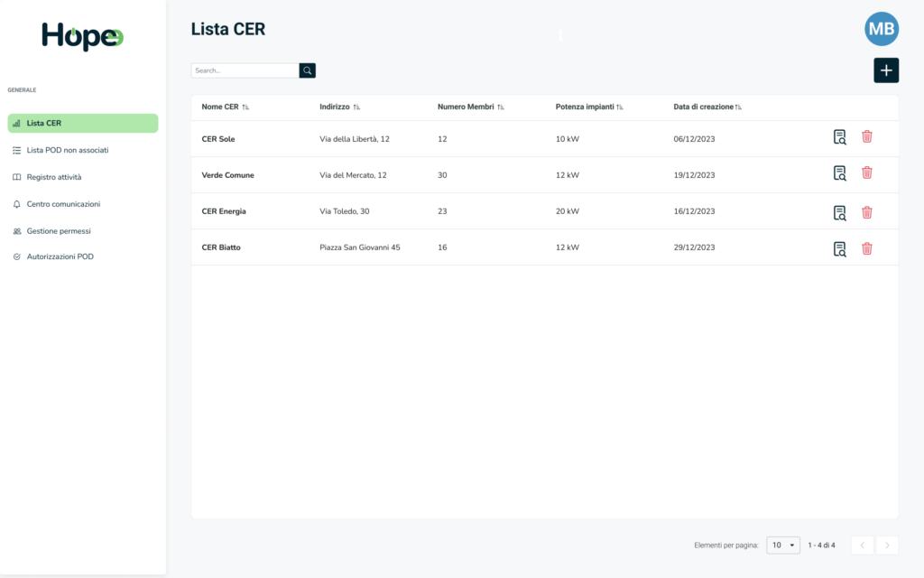This screenshot has width=924, height=578.
Task: Add new CER with plus button
Action: [885, 70]
